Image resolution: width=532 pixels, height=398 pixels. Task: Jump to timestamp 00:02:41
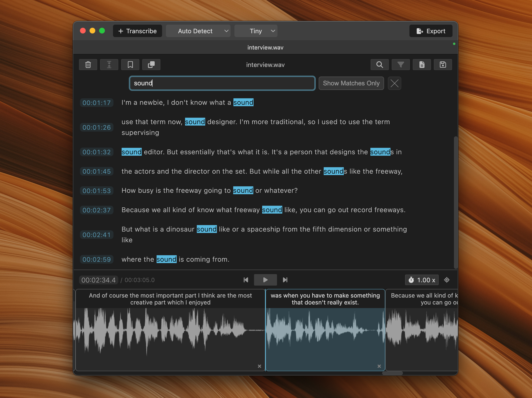coord(97,235)
